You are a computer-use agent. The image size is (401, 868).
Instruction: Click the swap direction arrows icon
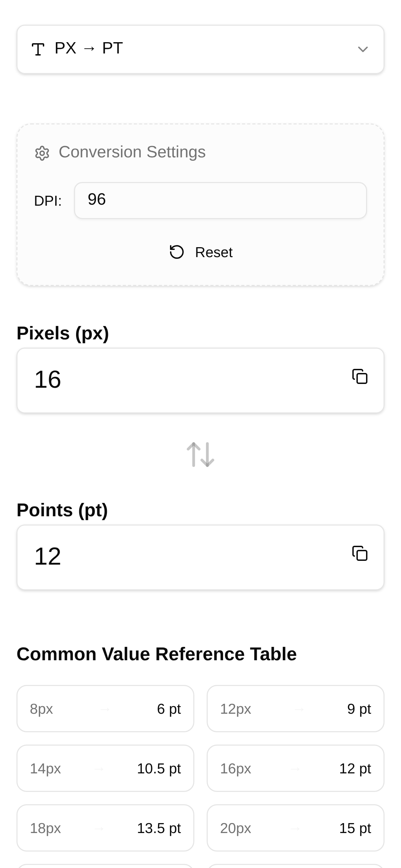[x=200, y=455]
